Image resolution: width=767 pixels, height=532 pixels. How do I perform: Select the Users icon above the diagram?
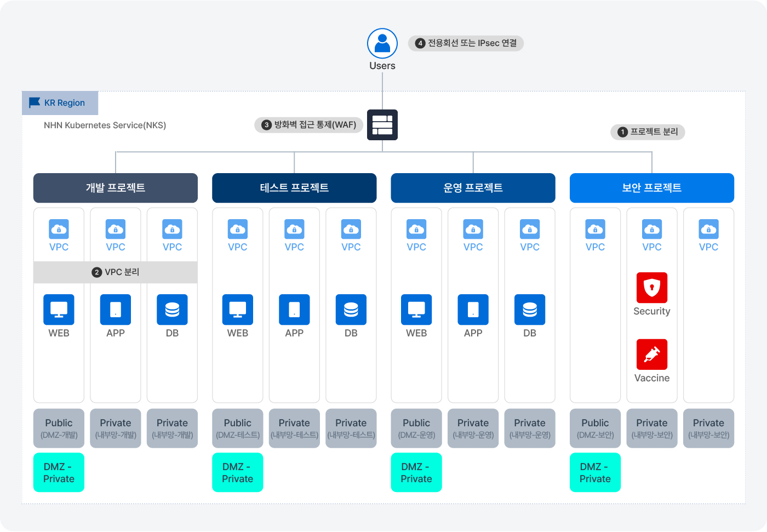[x=382, y=43]
